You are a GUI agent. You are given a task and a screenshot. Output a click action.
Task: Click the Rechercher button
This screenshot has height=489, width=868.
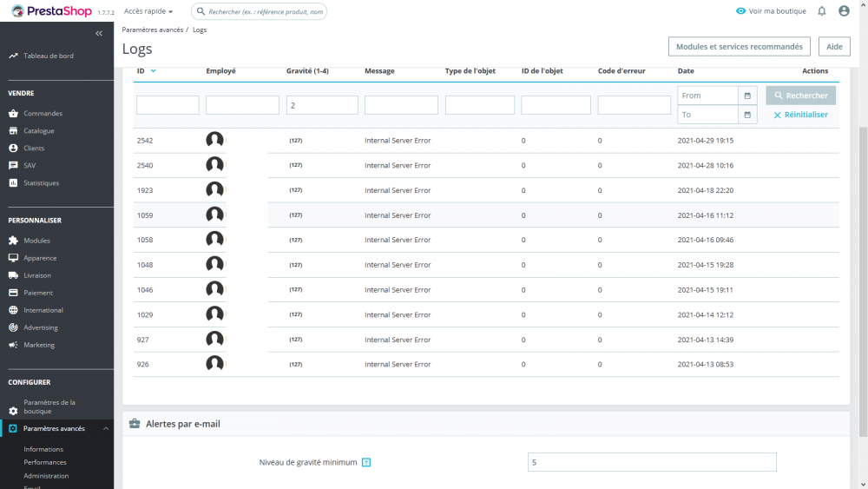pyautogui.click(x=800, y=96)
